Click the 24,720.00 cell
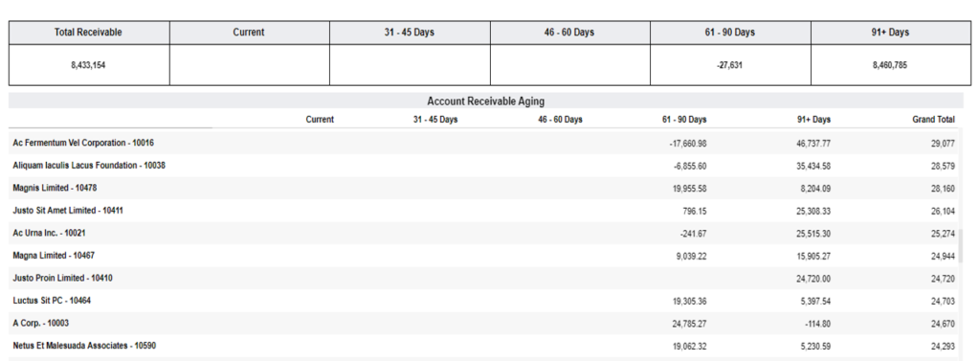Screen dimensions: 980x361 point(813,279)
